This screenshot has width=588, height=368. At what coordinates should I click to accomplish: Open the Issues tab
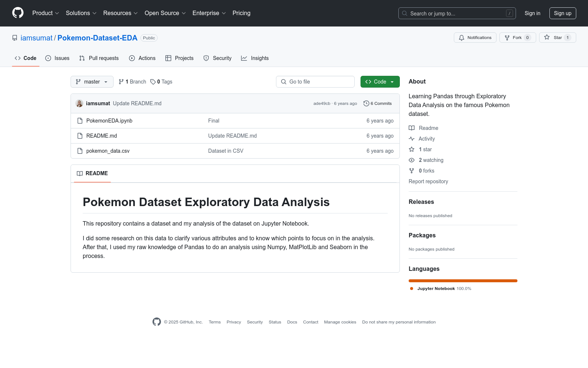pos(57,58)
